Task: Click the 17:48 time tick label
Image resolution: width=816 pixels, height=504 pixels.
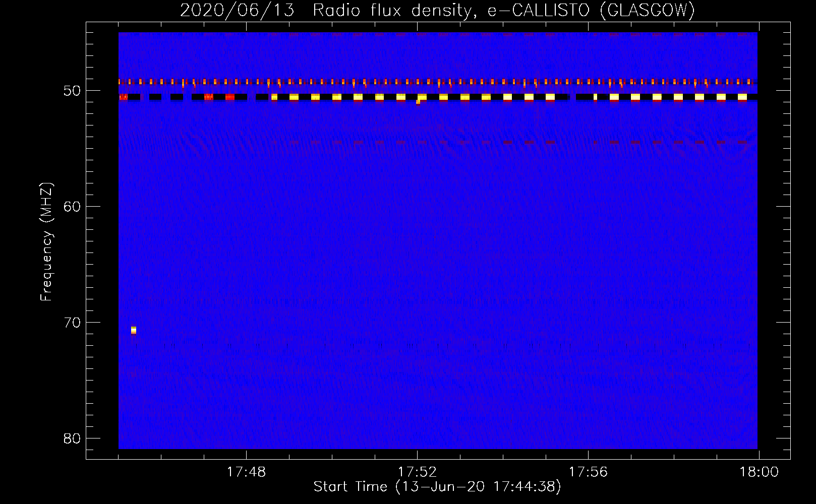Action: (246, 472)
